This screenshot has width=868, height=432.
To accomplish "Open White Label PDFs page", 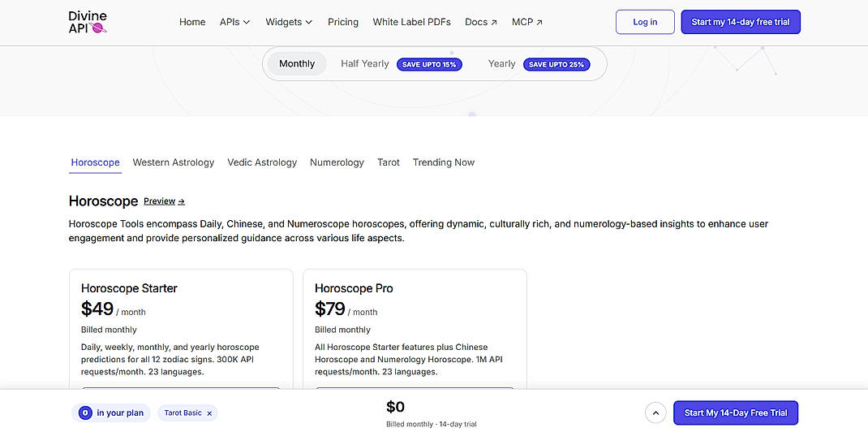I will coord(411,22).
